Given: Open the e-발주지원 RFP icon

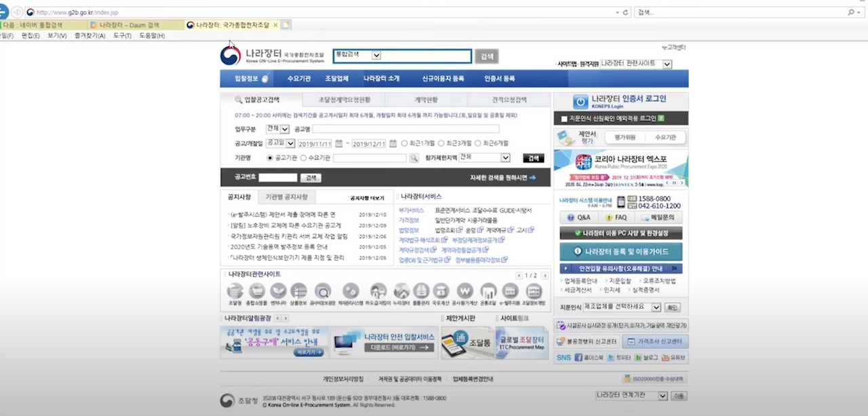Looking at the screenshot, I should click(510, 290).
